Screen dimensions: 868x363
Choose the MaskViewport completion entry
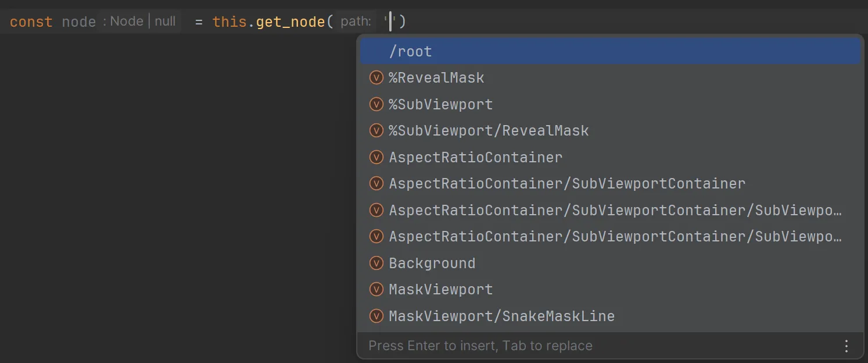pos(610,290)
